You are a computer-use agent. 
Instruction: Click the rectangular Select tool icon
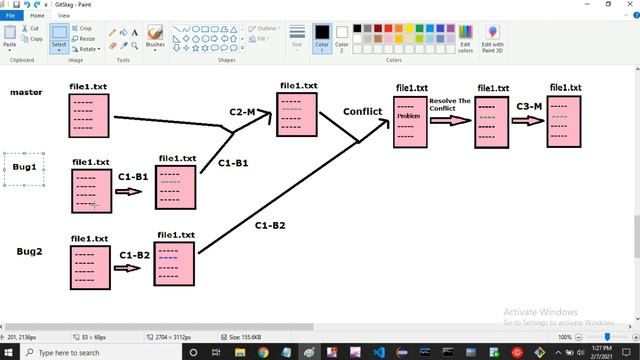(x=59, y=33)
